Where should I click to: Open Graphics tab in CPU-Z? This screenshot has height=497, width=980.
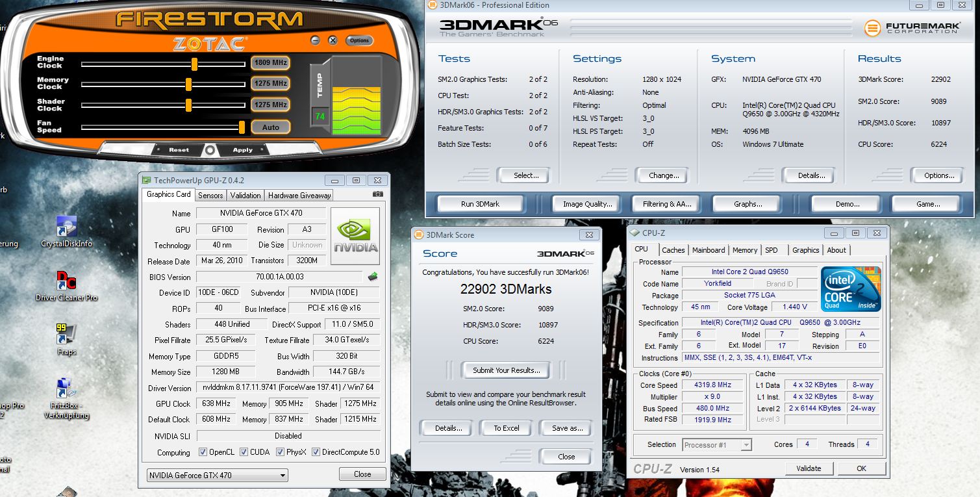[806, 250]
